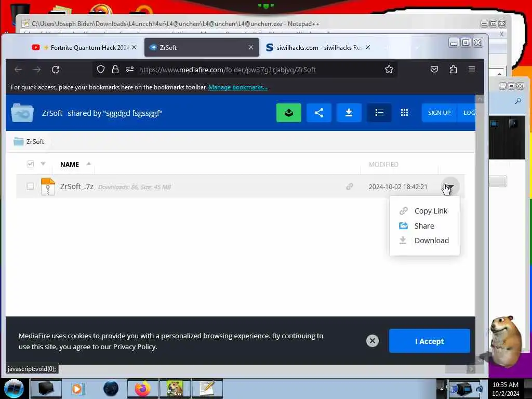
Task: Sort files by MODIFIED column
Action: [383, 165]
